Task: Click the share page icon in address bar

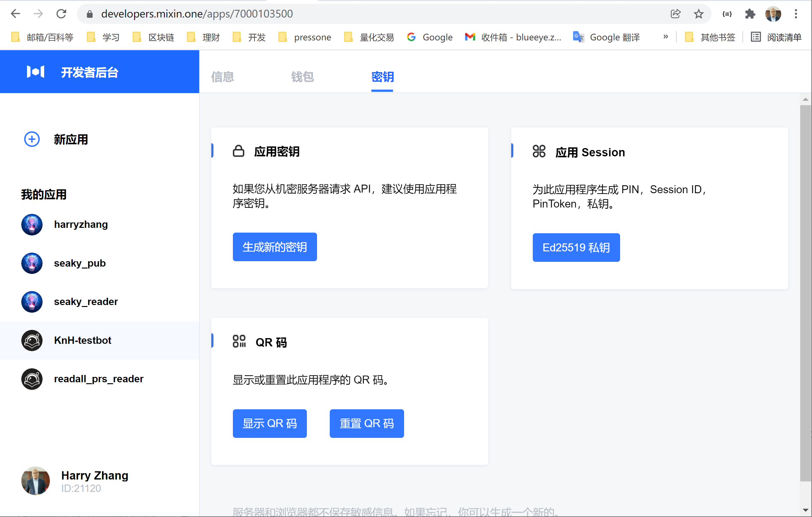Action: (x=675, y=14)
